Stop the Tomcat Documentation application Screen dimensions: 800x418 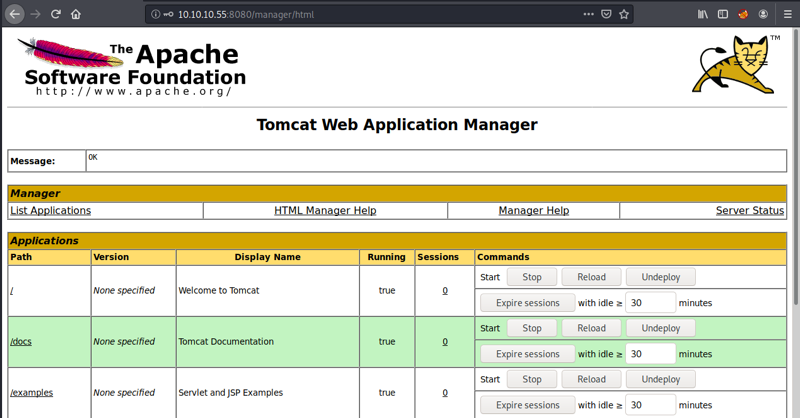click(x=532, y=328)
